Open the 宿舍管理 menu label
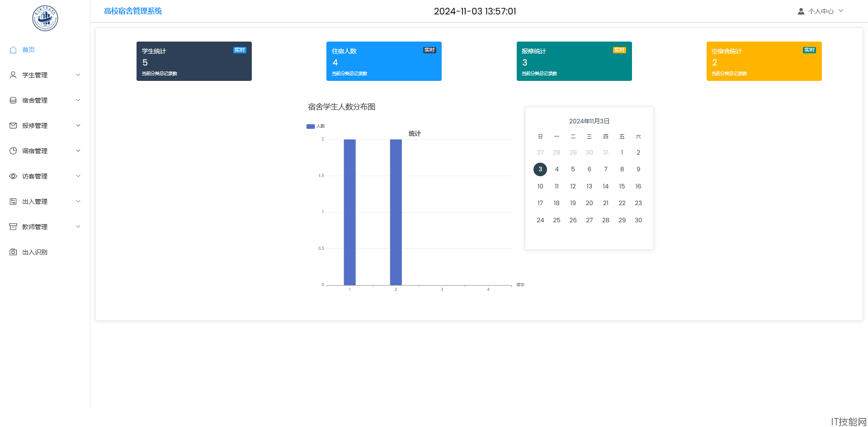Viewport: 868px width, 427px height. 35,100
